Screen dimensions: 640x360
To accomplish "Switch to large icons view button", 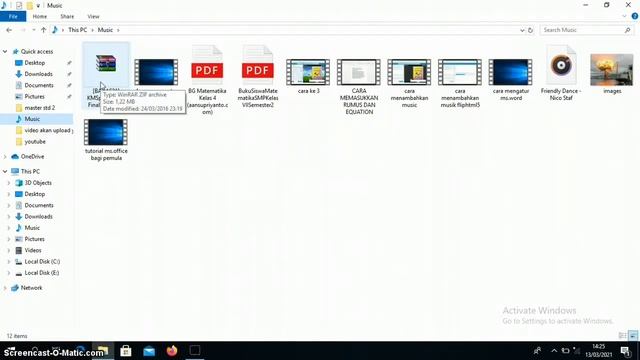I will pyautogui.click(x=633, y=336).
